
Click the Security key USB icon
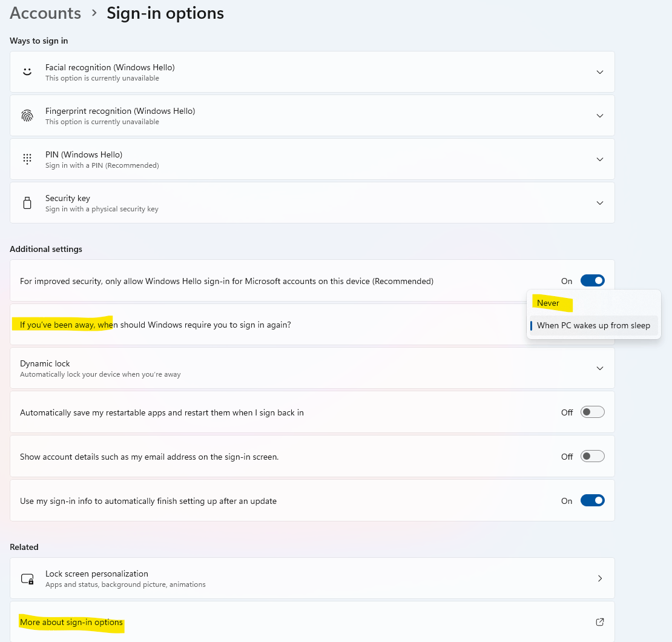coord(27,203)
